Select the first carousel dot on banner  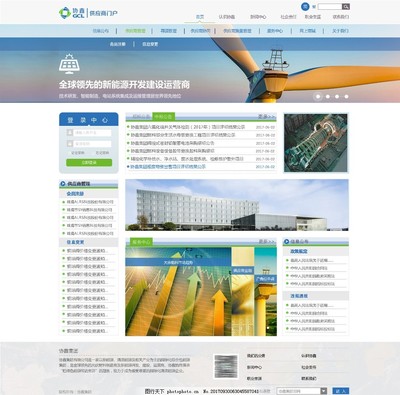[318, 96]
